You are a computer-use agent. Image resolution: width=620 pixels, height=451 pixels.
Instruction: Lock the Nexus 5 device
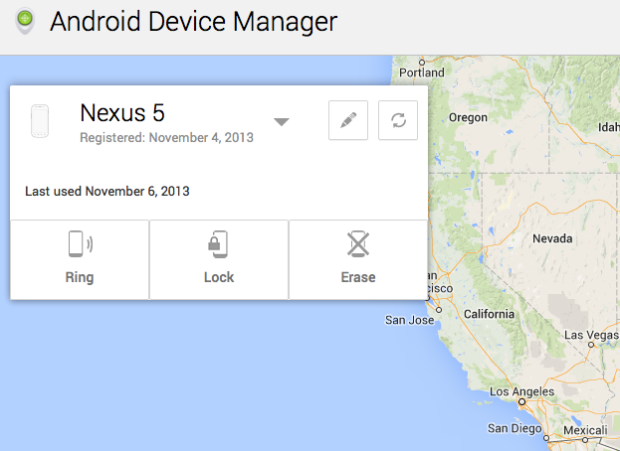coord(219,260)
